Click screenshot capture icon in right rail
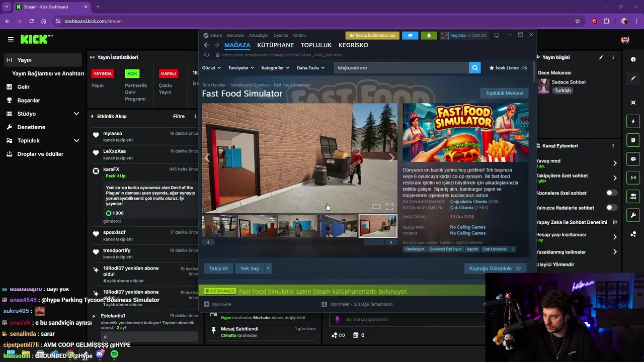Screen dimensions: 644x362 633,103
